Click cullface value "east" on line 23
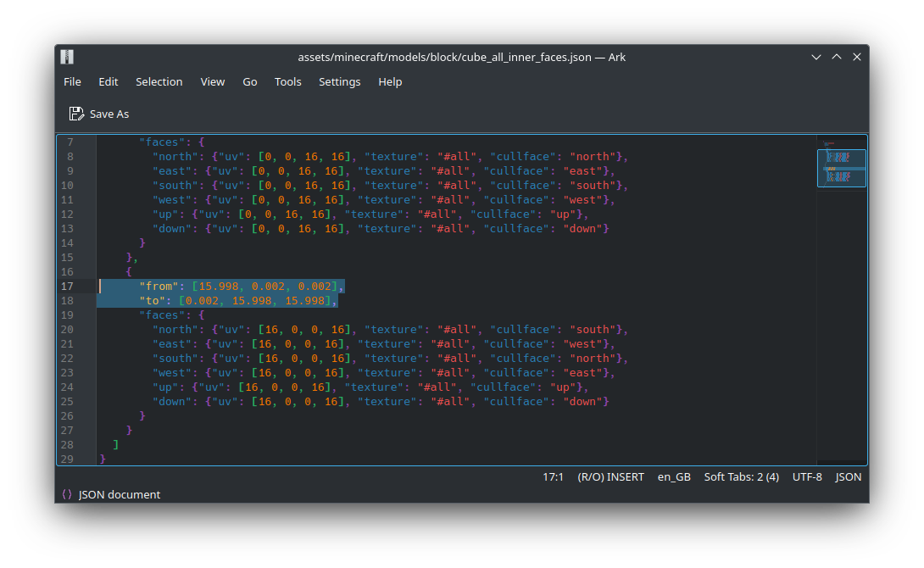Viewport: 924px width, 568px height. [x=582, y=373]
